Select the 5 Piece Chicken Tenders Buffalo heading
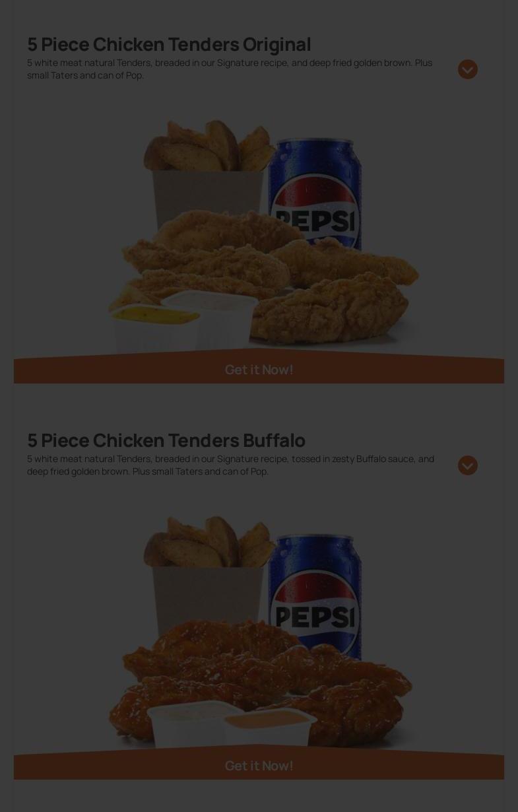518x812 pixels. (166, 440)
